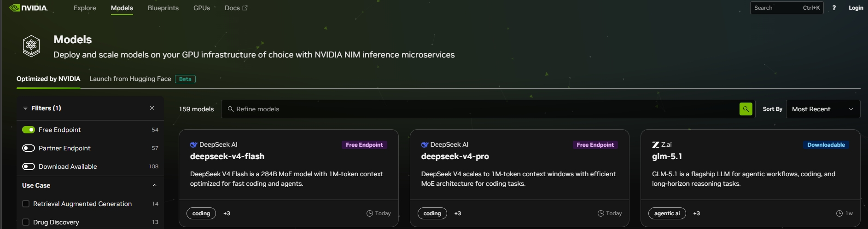Viewport: 868px width, 229px height.
Task: Enable the Partner Endpoint toggle
Action: pyautogui.click(x=29, y=148)
